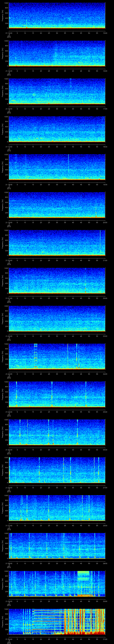Click the pulse near 27s in 21:24:00 panel
114x644 pixels.
pos(52,394)
